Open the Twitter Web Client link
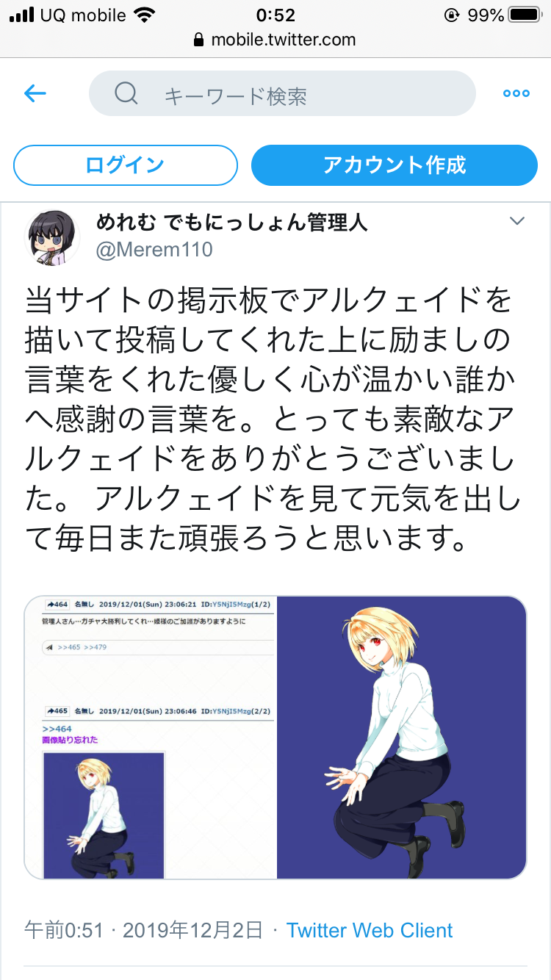 tap(370, 930)
